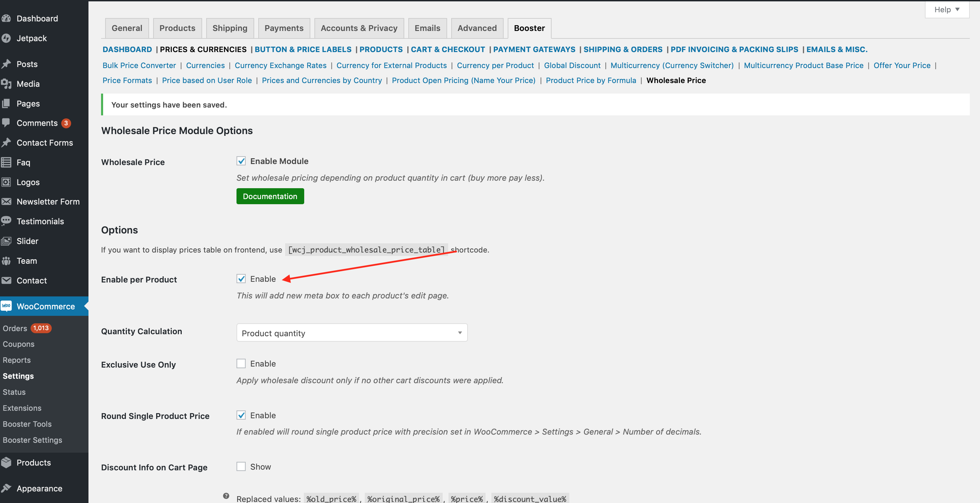Image resolution: width=980 pixels, height=503 pixels.
Task: Click the Dashboard gauge icon in sidebar
Action: point(6,18)
